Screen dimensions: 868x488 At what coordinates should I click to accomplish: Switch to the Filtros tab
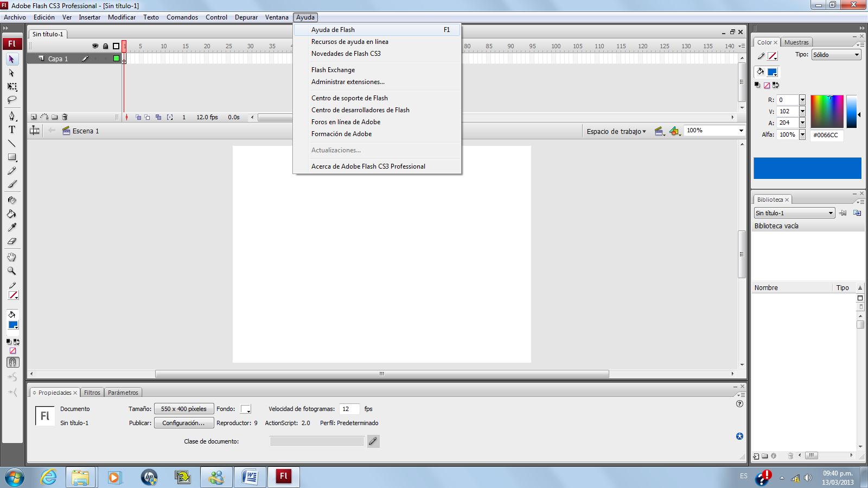92,392
